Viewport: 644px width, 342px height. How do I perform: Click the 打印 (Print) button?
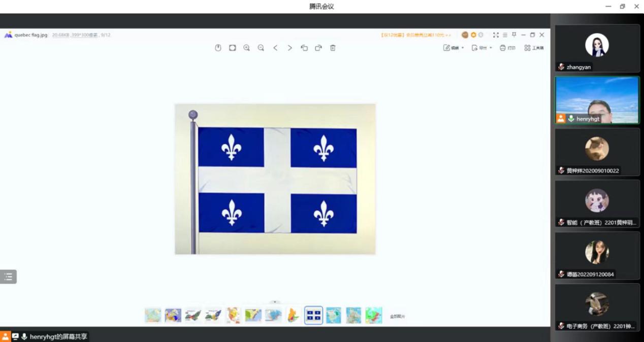click(x=507, y=48)
